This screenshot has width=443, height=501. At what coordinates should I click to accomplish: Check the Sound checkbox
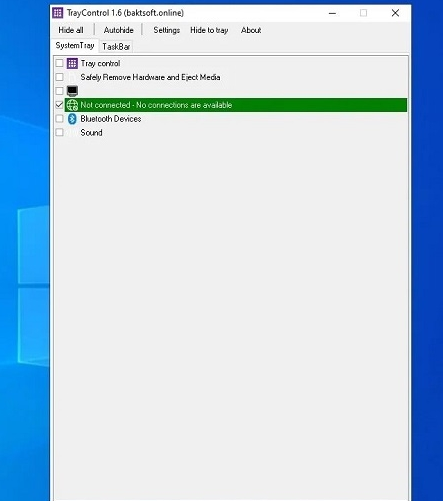point(59,132)
